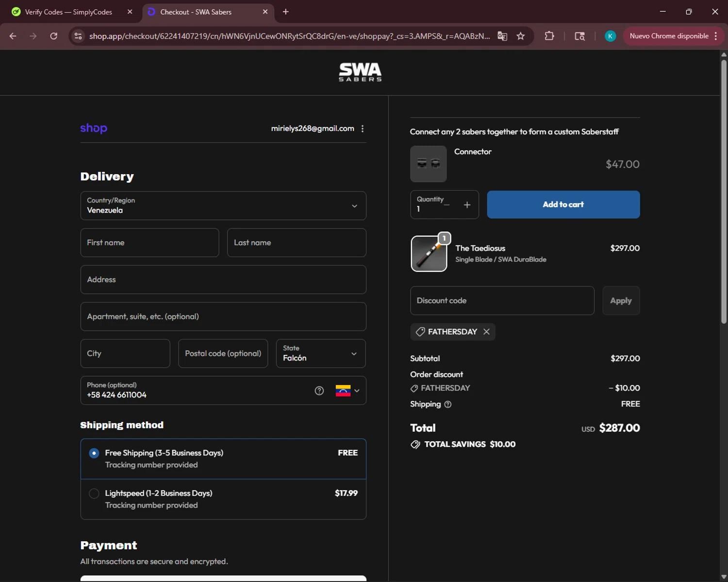
Task: Click the page vertical scrollbar
Action: pyautogui.click(x=724, y=192)
